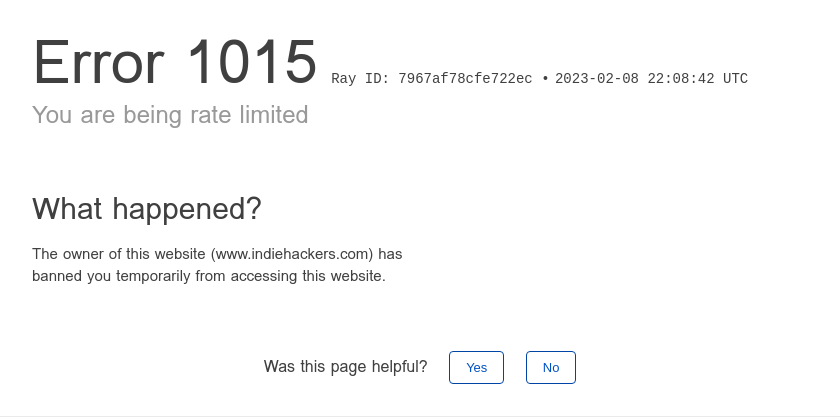The width and height of the screenshot is (840, 420).
Task: Select the 'What happened?' heading
Action: [147, 208]
